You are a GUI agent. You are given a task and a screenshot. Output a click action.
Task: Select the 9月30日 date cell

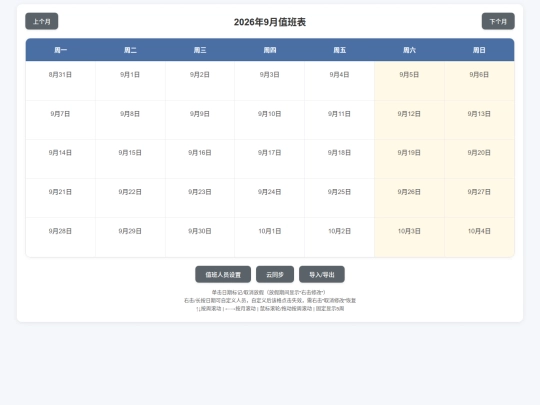point(200,237)
